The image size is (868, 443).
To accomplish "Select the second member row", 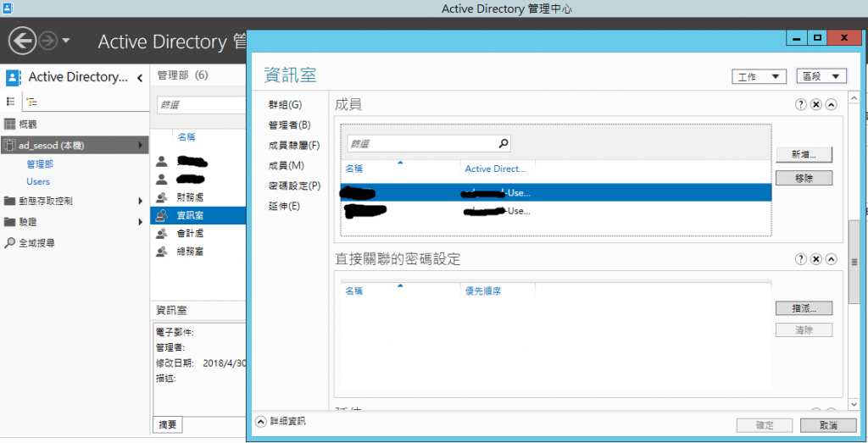I will tap(556, 211).
